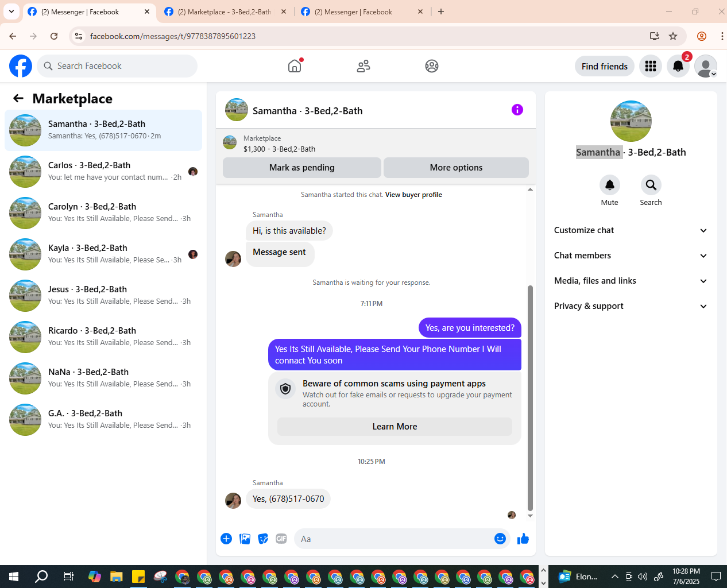Image resolution: width=727 pixels, height=588 pixels.
Task: Select the Samantha conversation in list
Action: (103, 130)
